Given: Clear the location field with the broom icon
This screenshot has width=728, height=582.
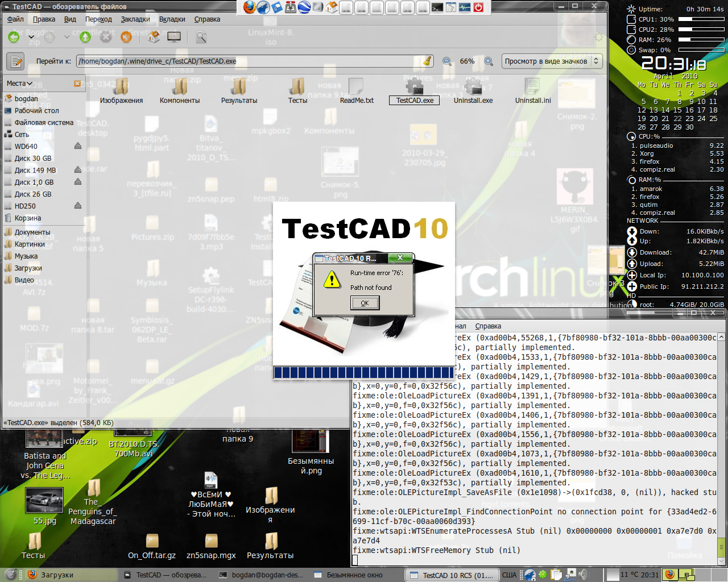Looking at the screenshot, I should pyautogui.click(x=428, y=61).
